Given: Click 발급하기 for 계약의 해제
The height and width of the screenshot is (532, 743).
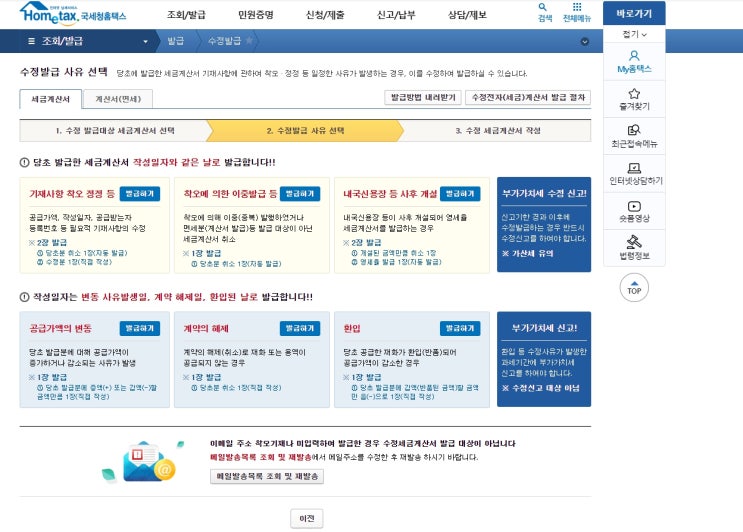Looking at the screenshot, I should coord(300,328).
